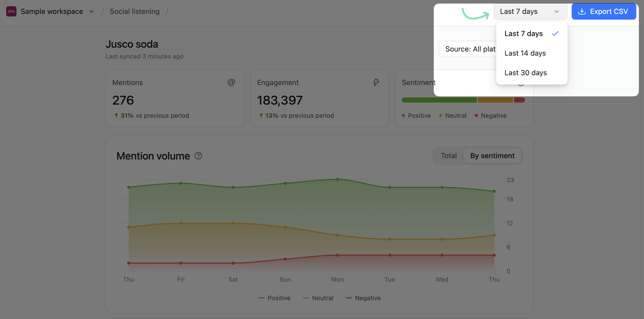
Task: Click the JSDC workspace logo icon
Action: [11, 11]
